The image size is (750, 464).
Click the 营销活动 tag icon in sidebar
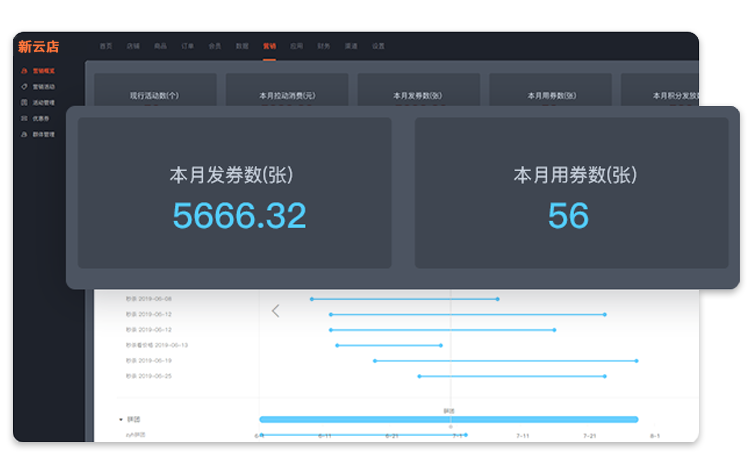pyautogui.click(x=24, y=87)
